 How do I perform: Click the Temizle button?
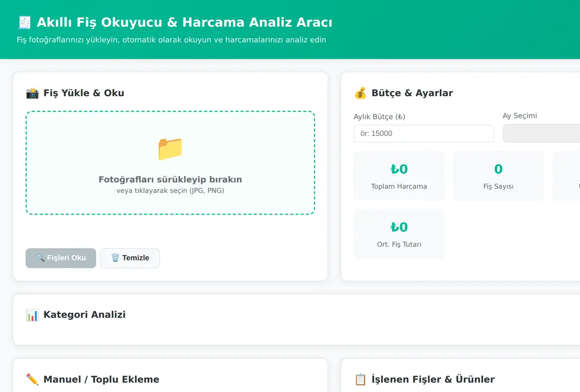coord(130,258)
